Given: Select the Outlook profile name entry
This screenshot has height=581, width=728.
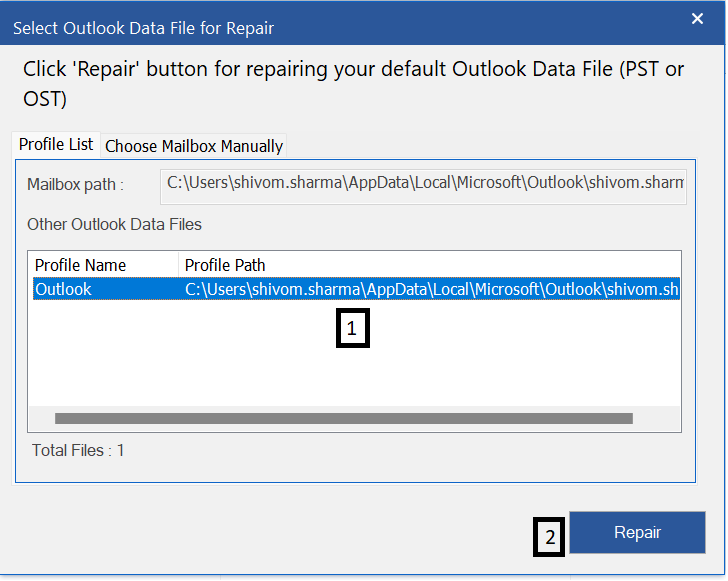Looking at the screenshot, I should (x=64, y=289).
